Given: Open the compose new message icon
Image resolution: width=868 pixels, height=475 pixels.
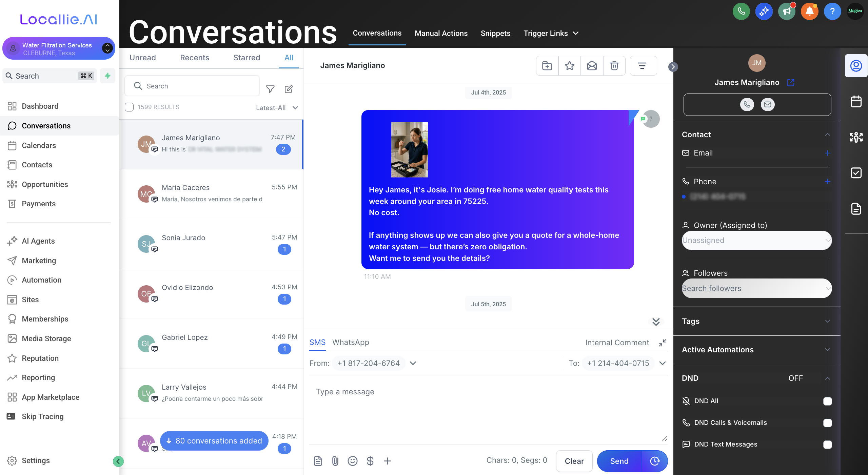Looking at the screenshot, I should pyautogui.click(x=289, y=89).
